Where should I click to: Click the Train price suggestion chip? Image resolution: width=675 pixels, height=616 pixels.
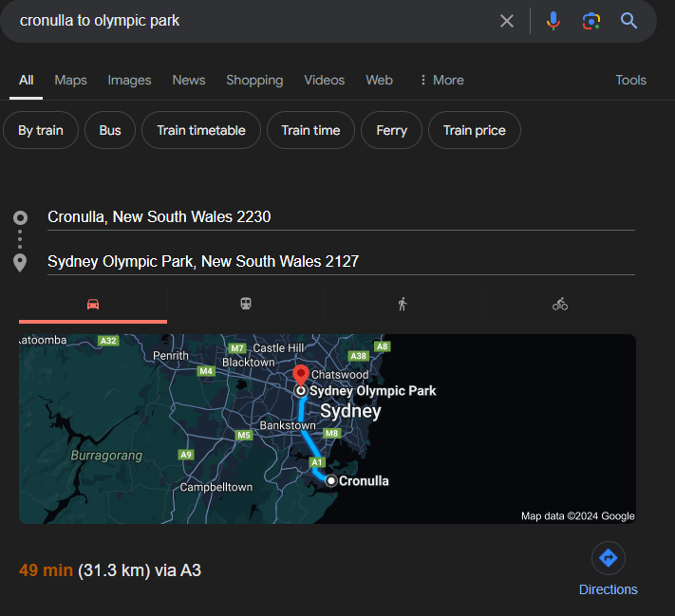(x=475, y=130)
